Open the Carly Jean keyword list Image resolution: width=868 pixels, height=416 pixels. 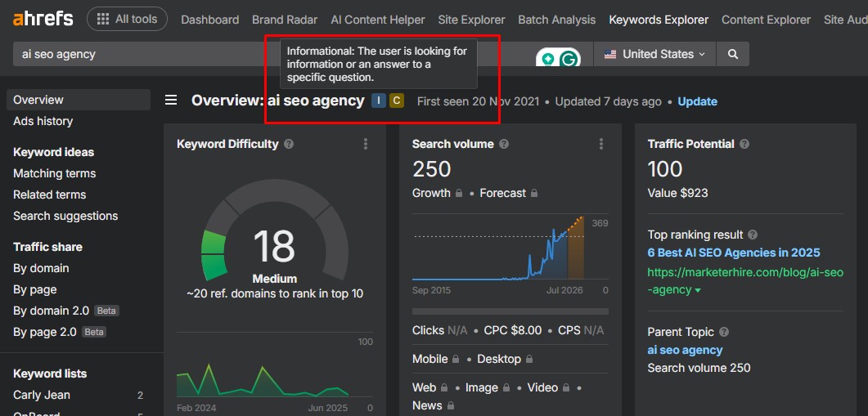point(42,395)
